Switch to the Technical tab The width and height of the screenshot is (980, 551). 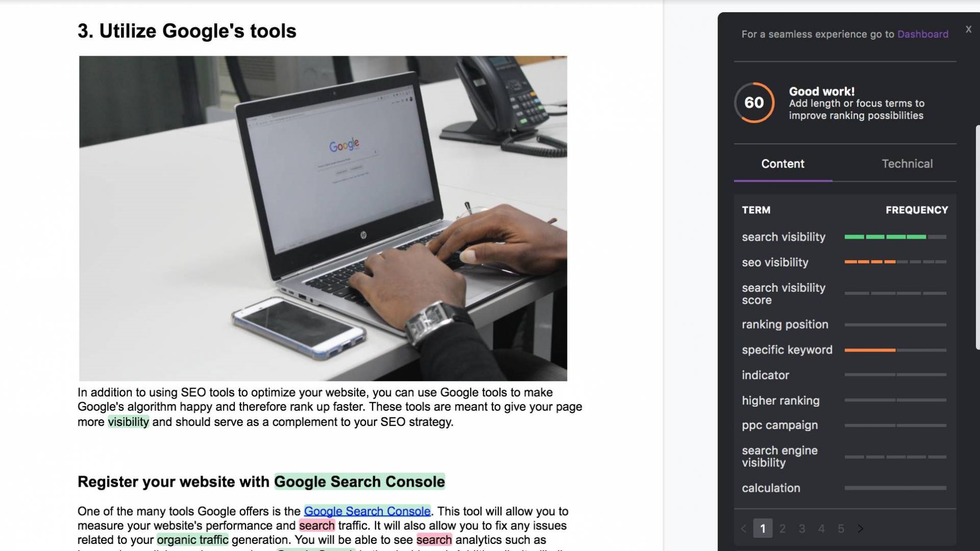[906, 163]
